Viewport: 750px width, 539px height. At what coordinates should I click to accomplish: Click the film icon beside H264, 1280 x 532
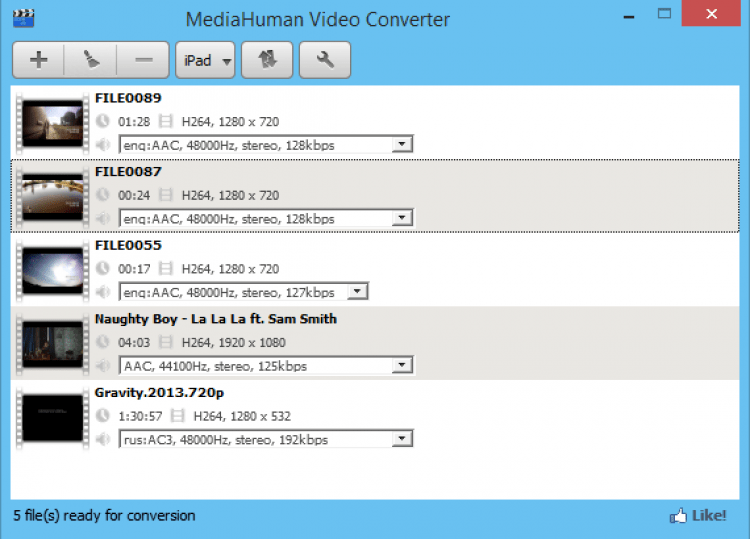point(177,416)
